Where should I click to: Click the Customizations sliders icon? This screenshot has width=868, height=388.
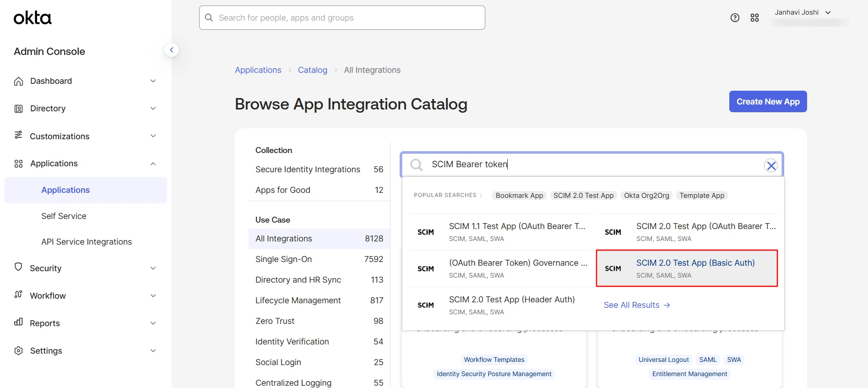(x=18, y=135)
